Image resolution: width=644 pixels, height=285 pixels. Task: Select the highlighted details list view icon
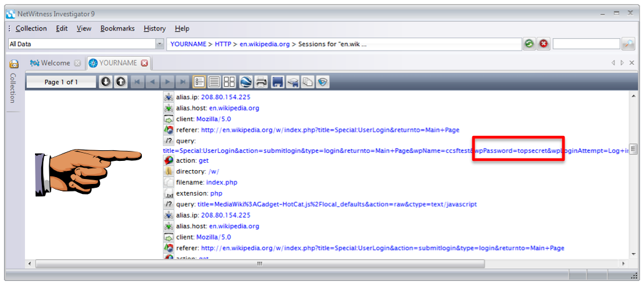(x=199, y=82)
